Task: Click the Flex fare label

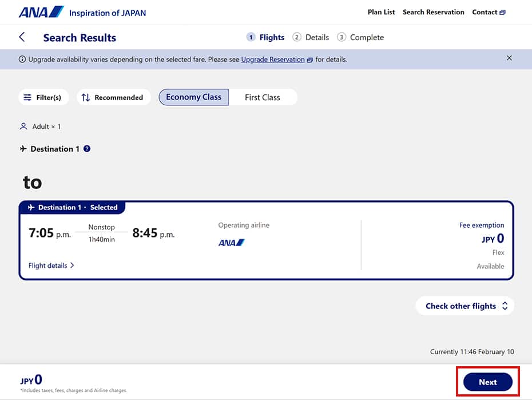Action: tap(498, 252)
